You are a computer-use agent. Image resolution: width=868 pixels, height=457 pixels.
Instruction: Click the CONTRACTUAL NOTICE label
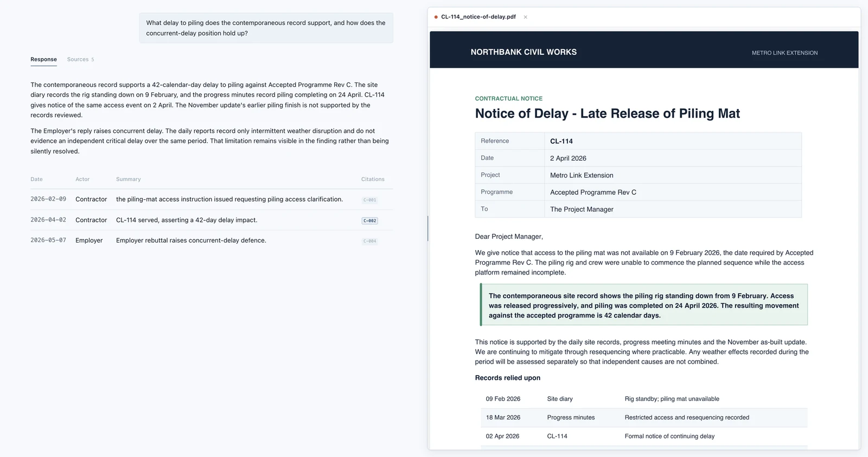(x=508, y=99)
